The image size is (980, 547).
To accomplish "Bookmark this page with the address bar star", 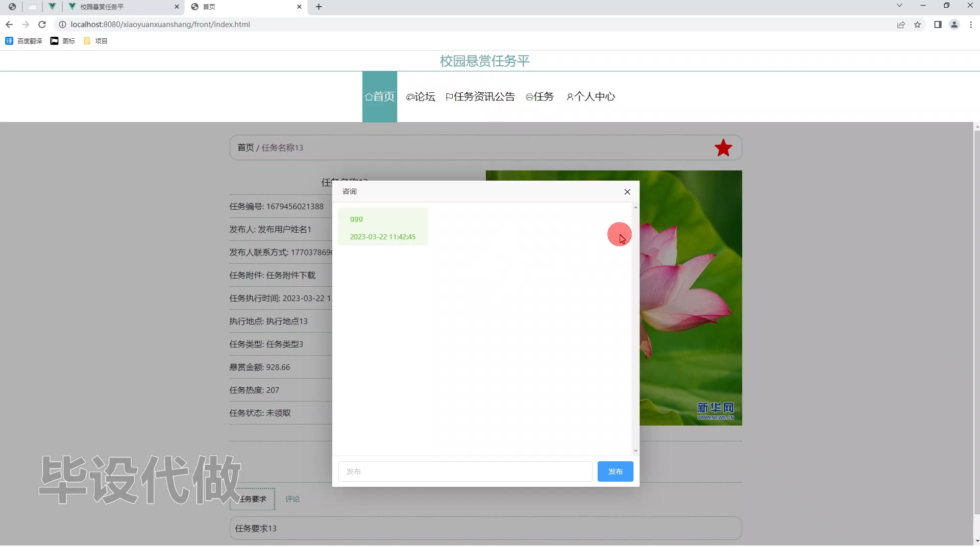I will click(x=917, y=24).
